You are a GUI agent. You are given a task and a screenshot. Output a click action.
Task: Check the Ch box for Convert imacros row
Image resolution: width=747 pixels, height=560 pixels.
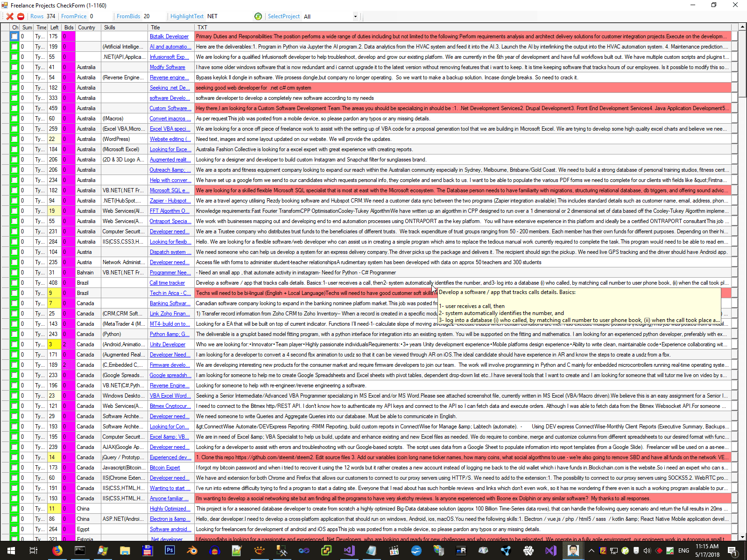click(14, 119)
